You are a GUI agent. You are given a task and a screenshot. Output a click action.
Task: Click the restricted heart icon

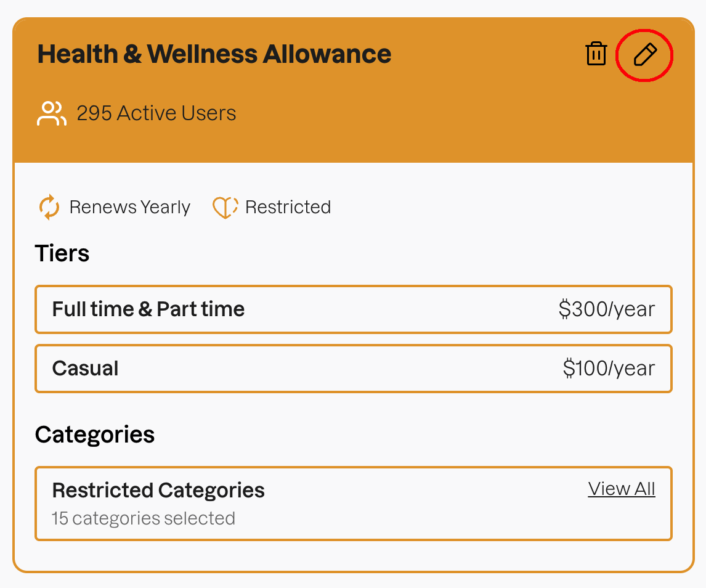[x=225, y=207]
